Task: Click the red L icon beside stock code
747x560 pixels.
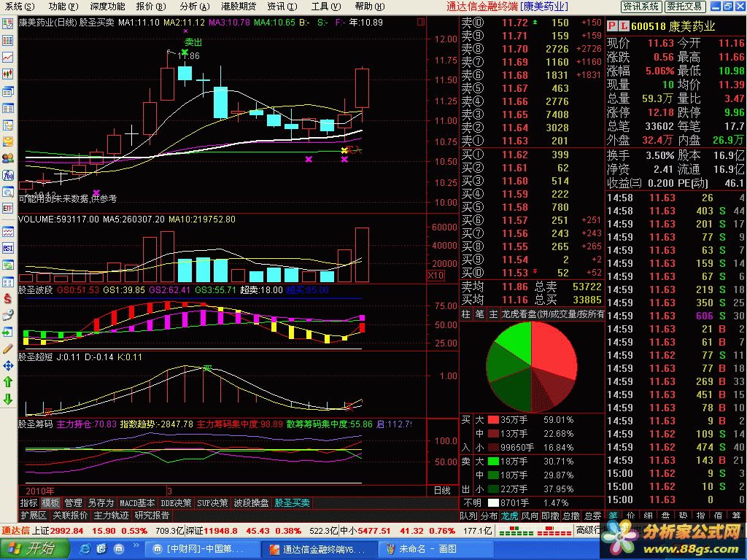Action: [x=623, y=26]
